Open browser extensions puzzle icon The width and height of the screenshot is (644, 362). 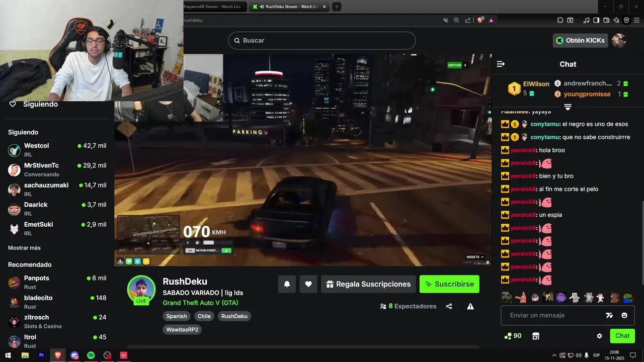560,20
